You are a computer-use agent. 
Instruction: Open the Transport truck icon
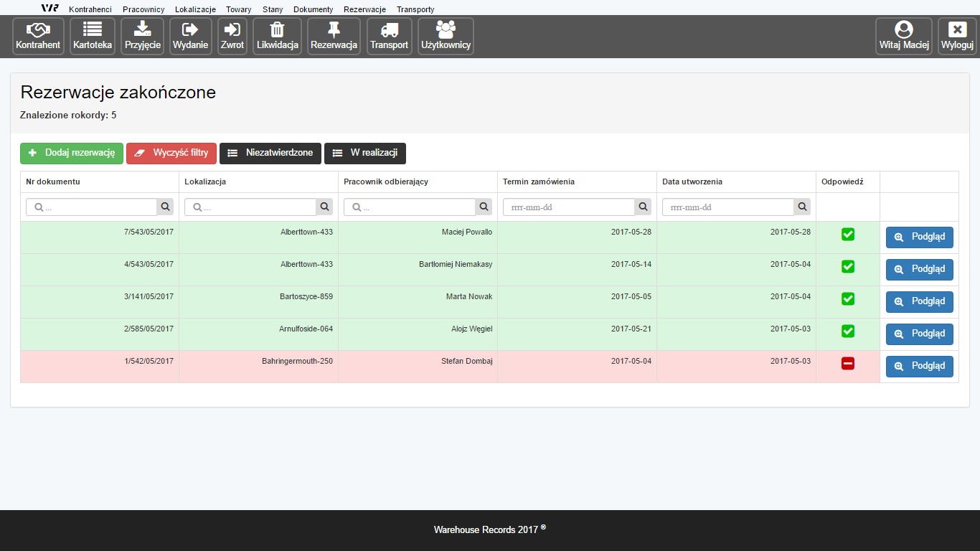point(389,29)
